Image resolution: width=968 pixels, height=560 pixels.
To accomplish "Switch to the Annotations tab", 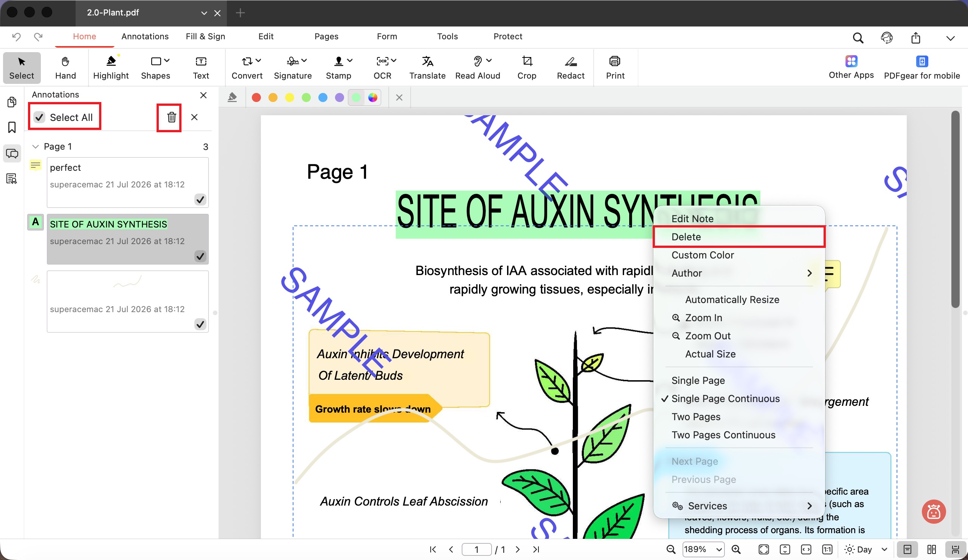I will (145, 36).
